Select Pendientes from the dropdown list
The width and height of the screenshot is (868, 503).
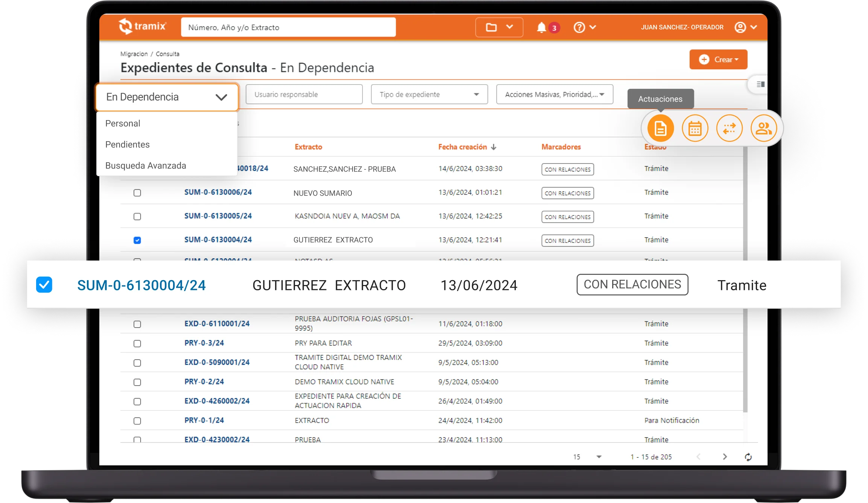[x=128, y=145]
